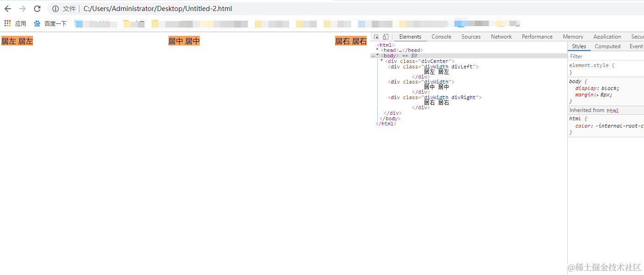Screen dimensions: 644x275
Task: Open the 应用 apps grid bookmark
Action: click(15, 23)
